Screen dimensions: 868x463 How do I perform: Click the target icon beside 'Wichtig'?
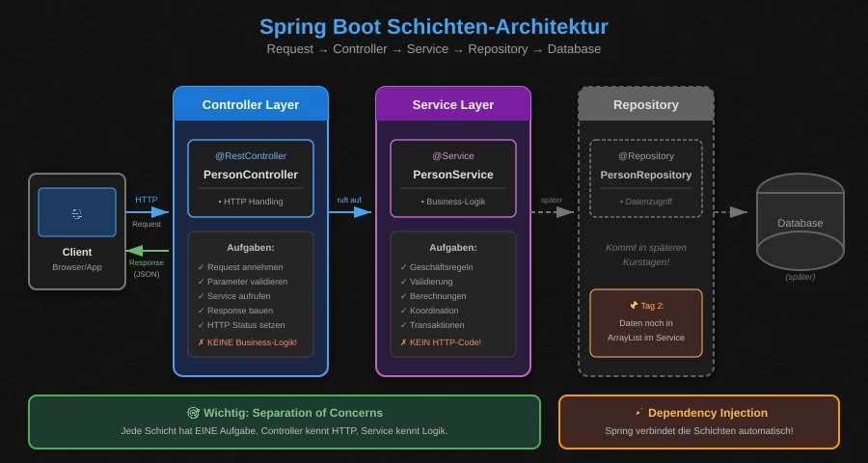point(193,413)
